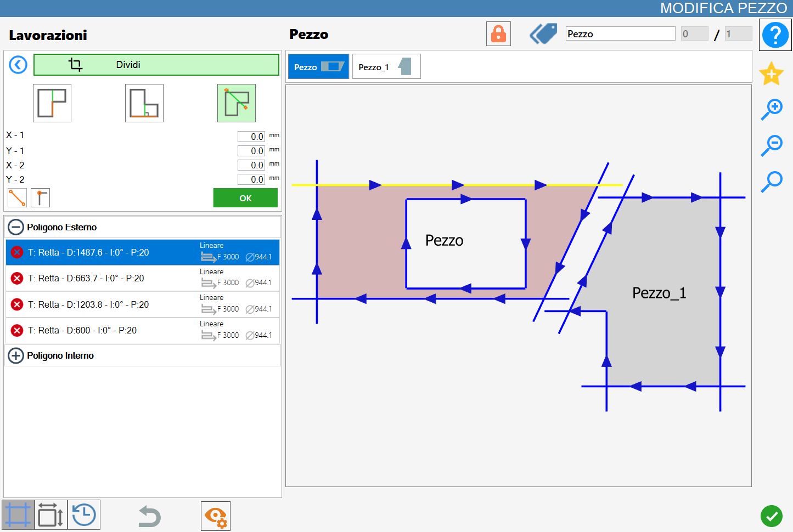Select the vertical split mode option

[x=52, y=103]
